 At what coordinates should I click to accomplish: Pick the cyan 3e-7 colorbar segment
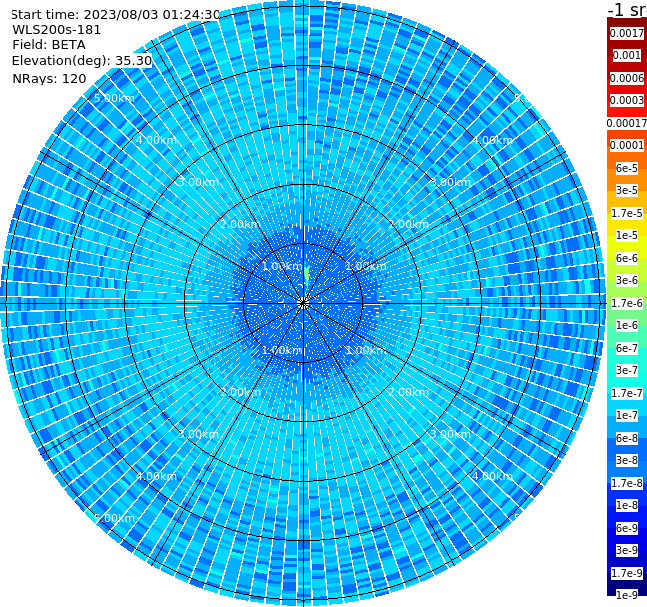point(627,370)
